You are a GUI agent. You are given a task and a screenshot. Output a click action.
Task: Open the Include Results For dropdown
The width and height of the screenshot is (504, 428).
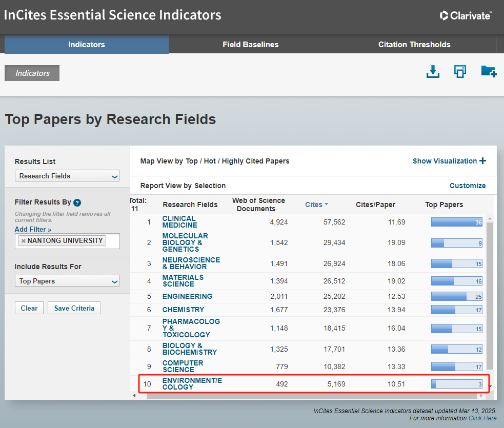(x=67, y=280)
